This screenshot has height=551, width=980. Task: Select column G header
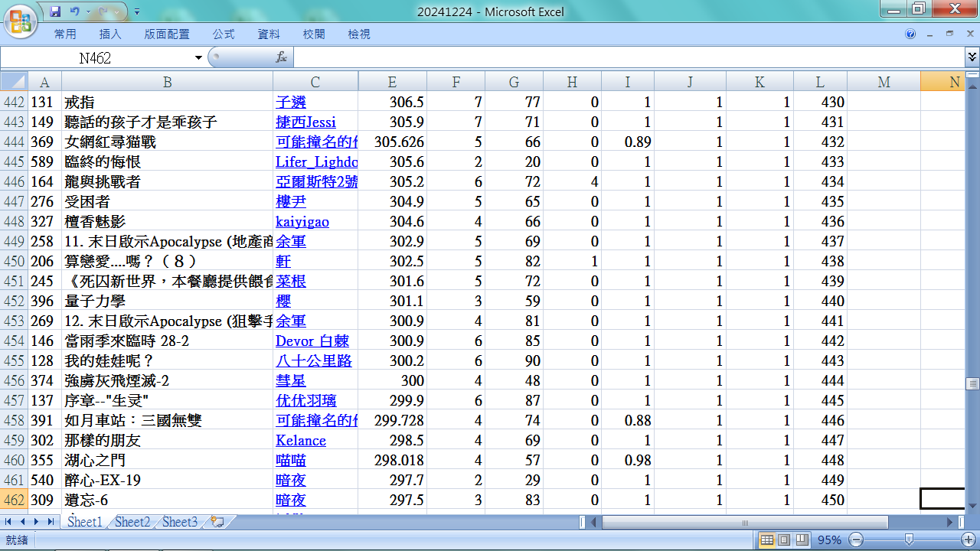[x=514, y=82]
